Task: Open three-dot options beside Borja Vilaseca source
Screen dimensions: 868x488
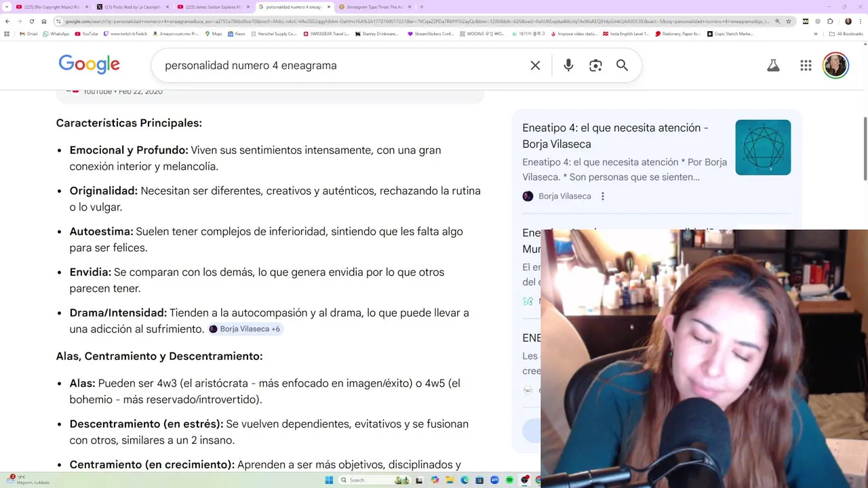Action: tap(603, 197)
